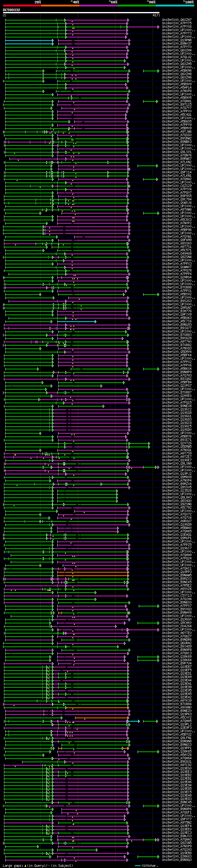Select the label UniRef100_A7Q7Y7
This screenshot has width=197, height=868.
[x=177, y=108]
